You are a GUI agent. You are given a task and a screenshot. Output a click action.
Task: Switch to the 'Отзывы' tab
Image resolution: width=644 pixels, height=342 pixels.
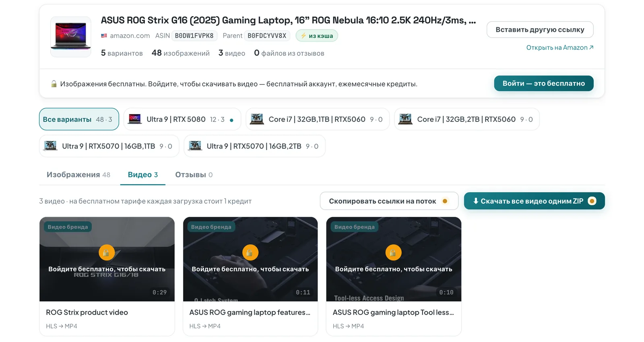tap(194, 175)
